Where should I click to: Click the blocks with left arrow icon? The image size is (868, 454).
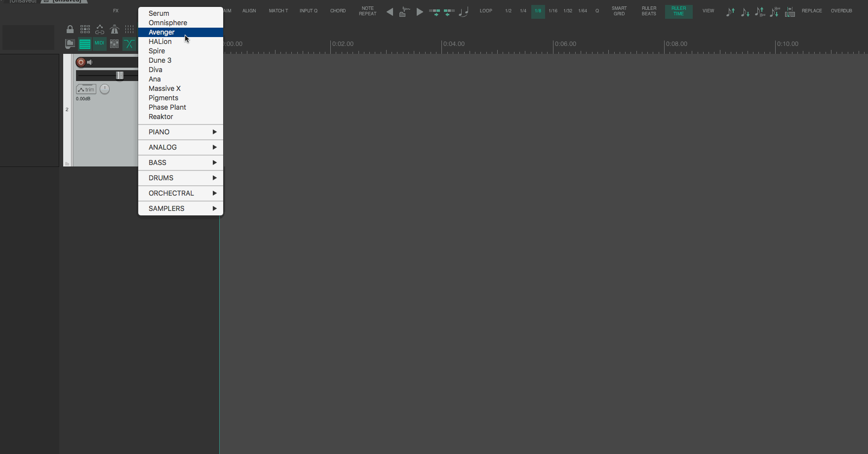point(449,12)
